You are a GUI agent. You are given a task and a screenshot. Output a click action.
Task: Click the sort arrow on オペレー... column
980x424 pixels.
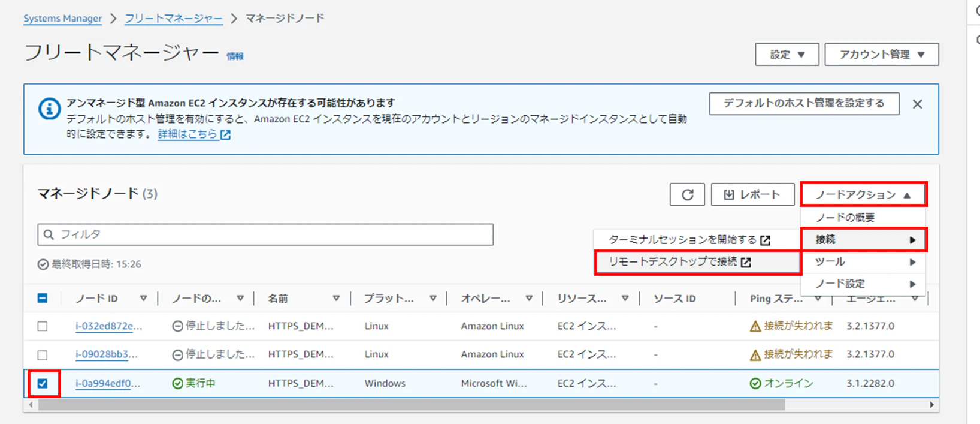pos(529,298)
